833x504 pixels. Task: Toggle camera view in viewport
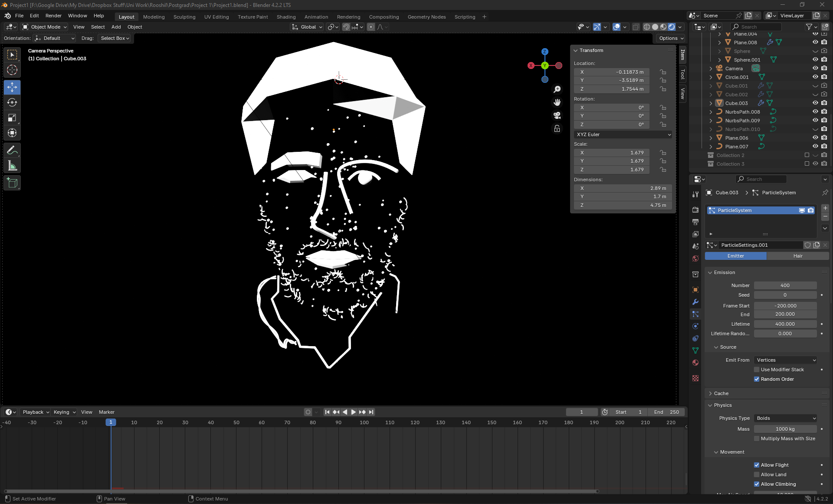point(557,115)
